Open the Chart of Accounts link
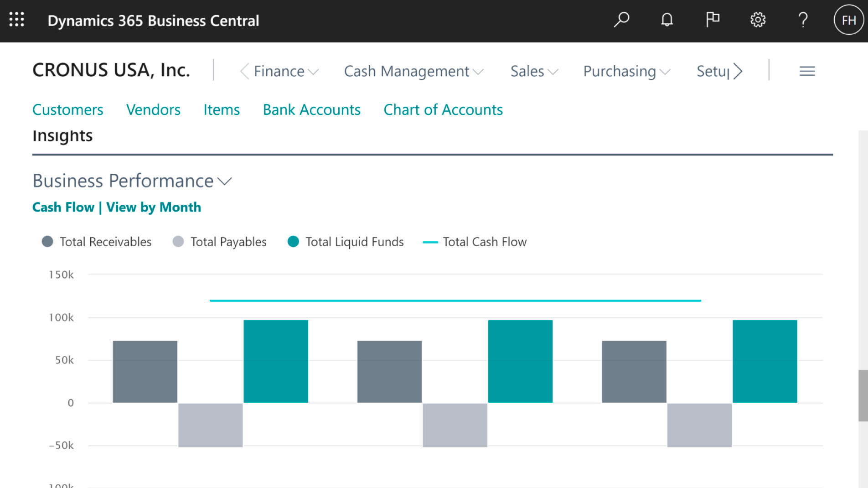Screen dimensions: 868x488 [443, 109]
